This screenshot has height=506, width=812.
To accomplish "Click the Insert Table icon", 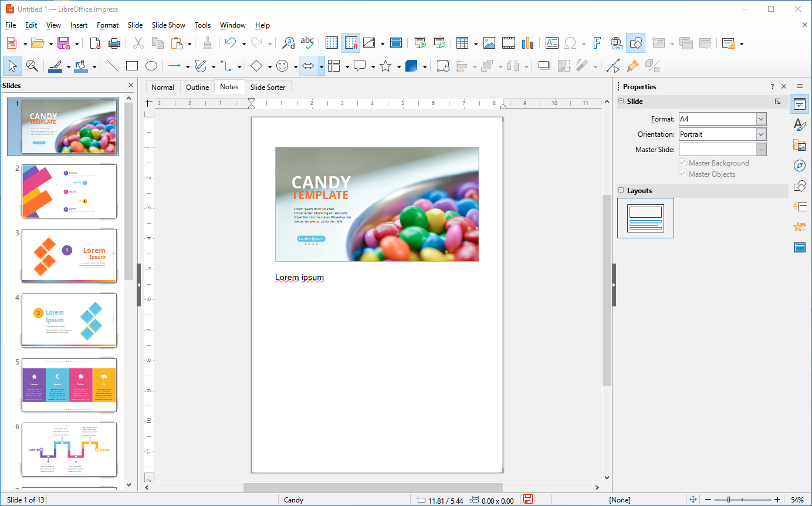I will [x=462, y=43].
